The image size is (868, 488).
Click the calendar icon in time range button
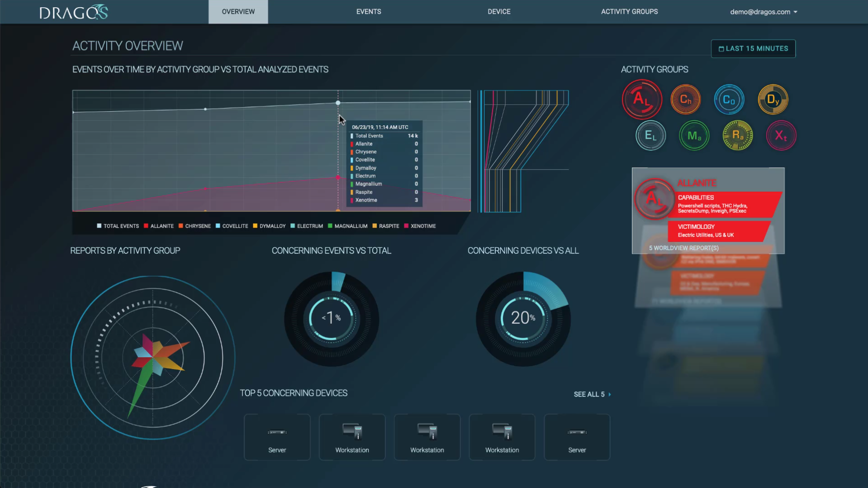point(721,49)
